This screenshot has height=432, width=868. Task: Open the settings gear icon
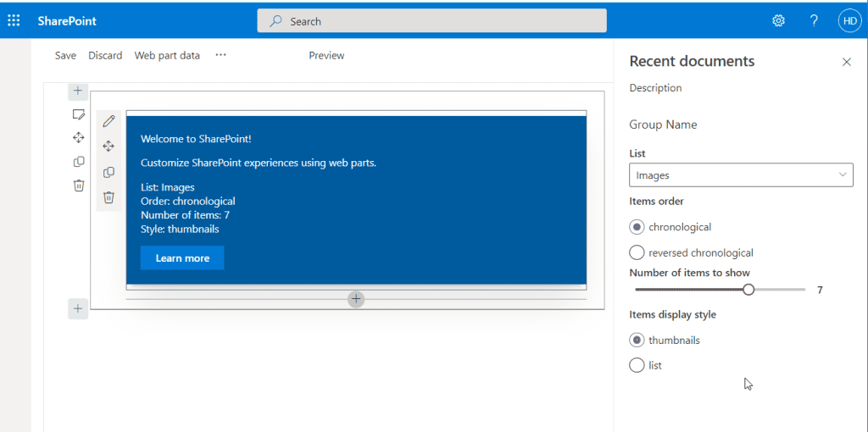778,21
